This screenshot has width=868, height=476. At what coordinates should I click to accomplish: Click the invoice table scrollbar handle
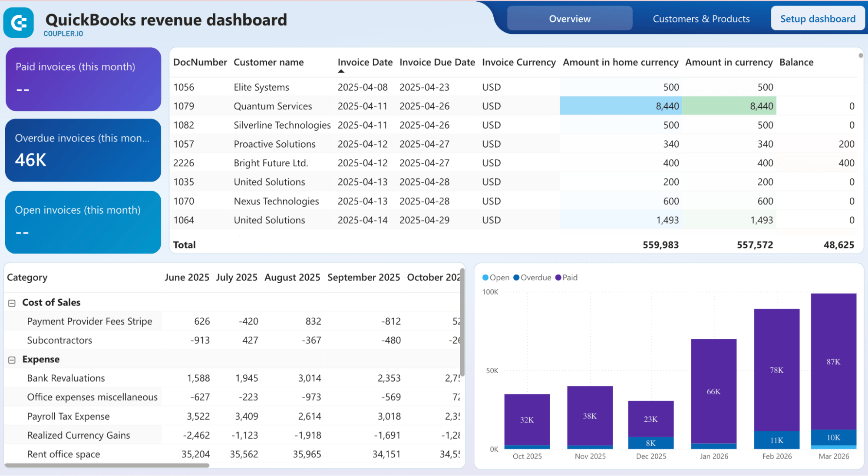[861, 55]
